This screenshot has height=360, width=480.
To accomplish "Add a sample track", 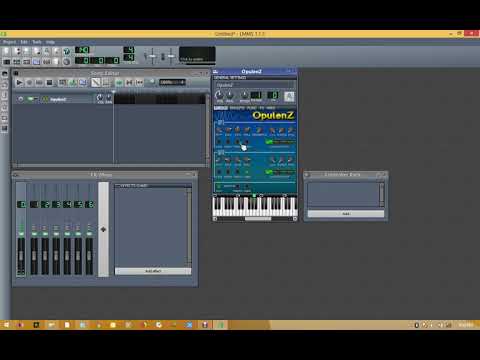I will tap(72, 82).
